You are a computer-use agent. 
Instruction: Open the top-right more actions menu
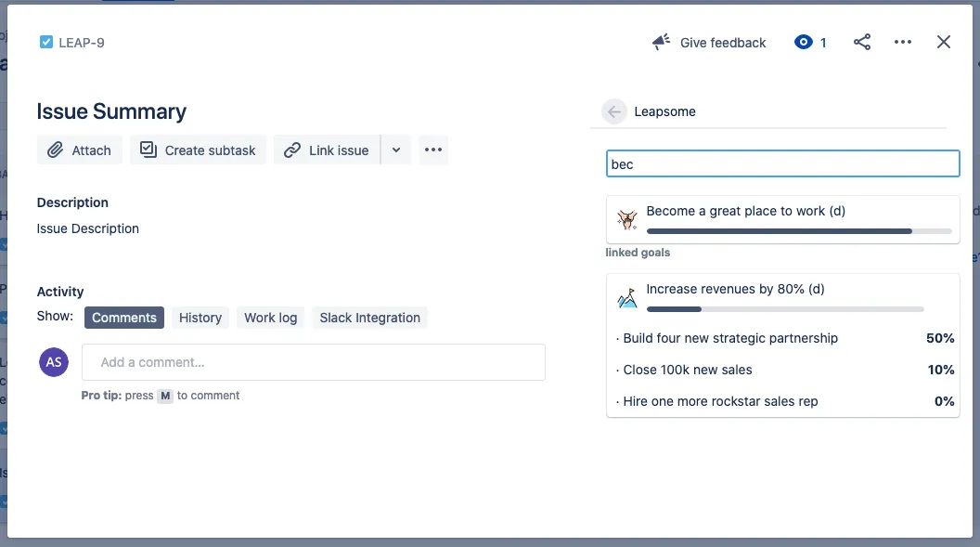pyautogui.click(x=902, y=42)
